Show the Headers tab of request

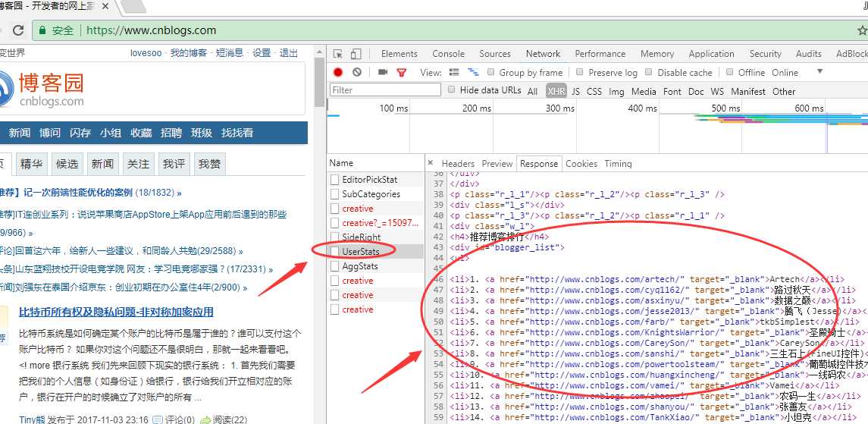point(458,163)
